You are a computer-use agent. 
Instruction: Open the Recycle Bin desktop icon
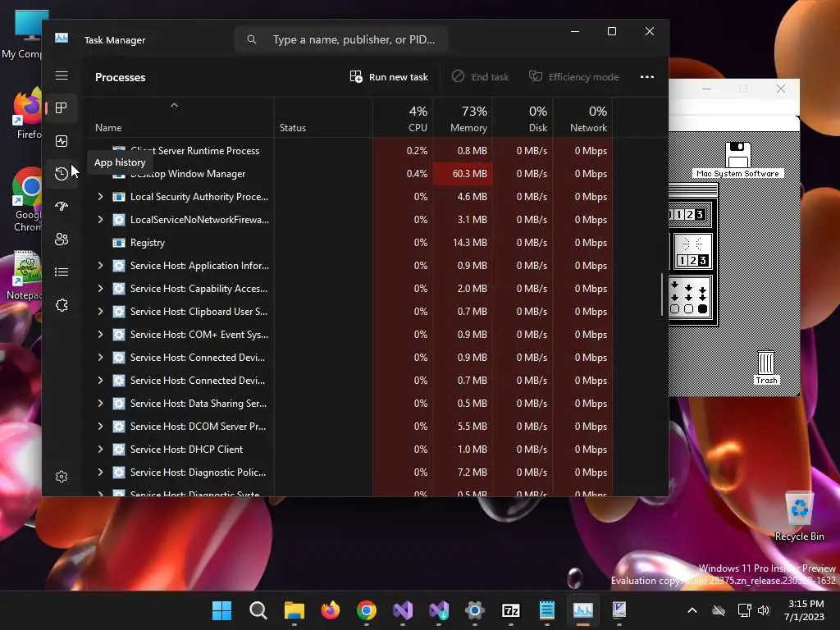(799, 517)
